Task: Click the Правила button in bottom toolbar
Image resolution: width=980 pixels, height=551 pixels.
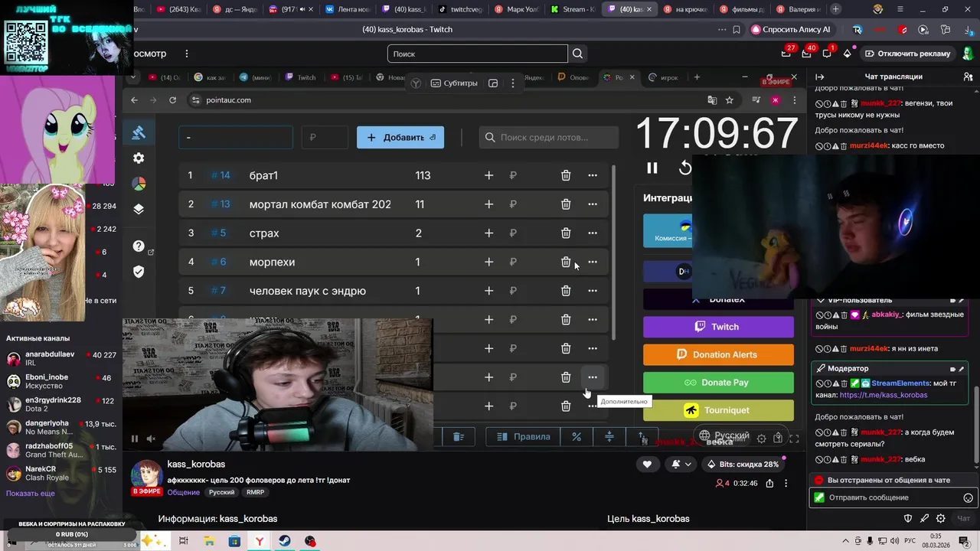Action: coord(524,436)
